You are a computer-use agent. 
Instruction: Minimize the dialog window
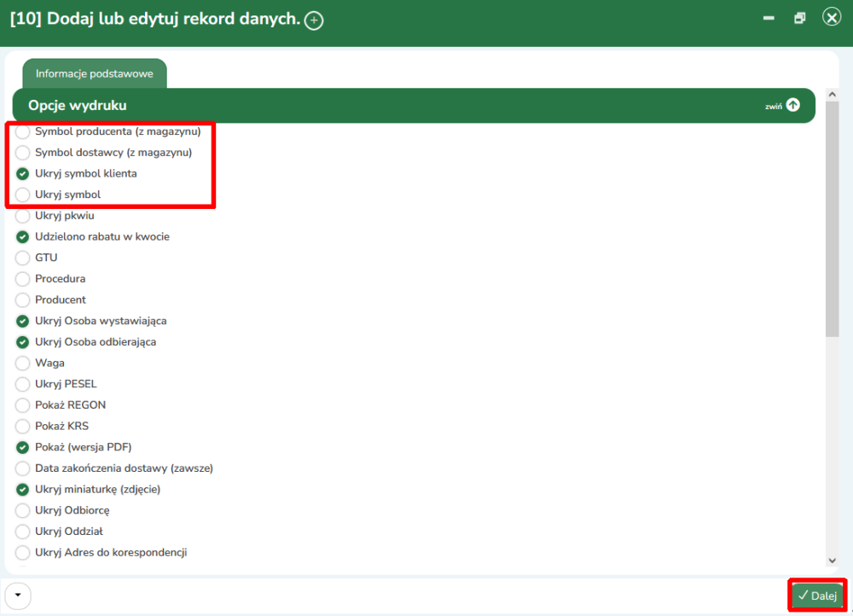769,18
